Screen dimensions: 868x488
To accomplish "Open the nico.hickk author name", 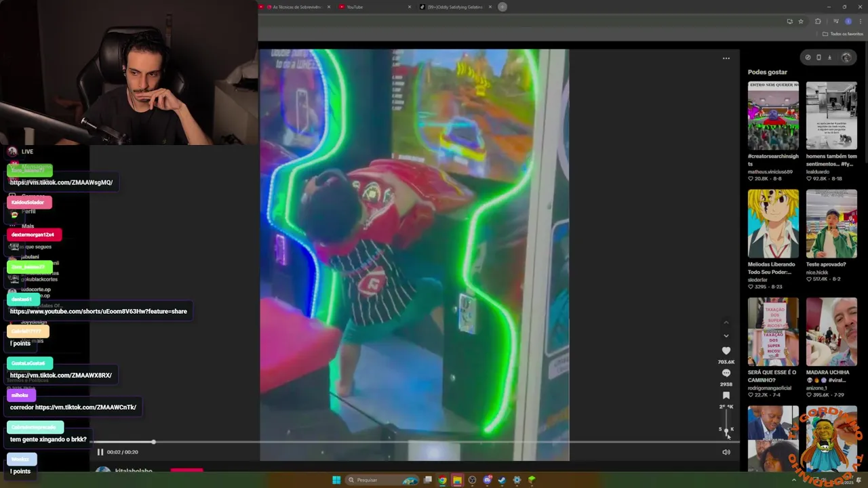I will point(816,272).
